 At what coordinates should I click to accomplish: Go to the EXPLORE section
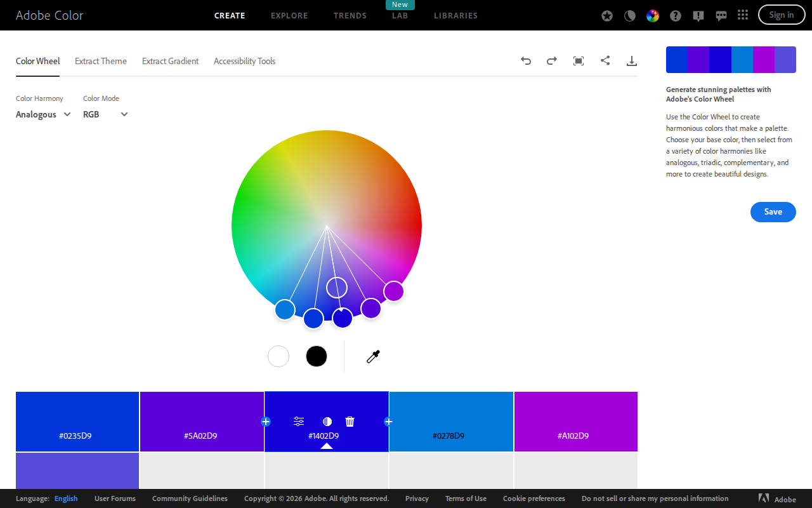pyautogui.click(x=289, y=16)
